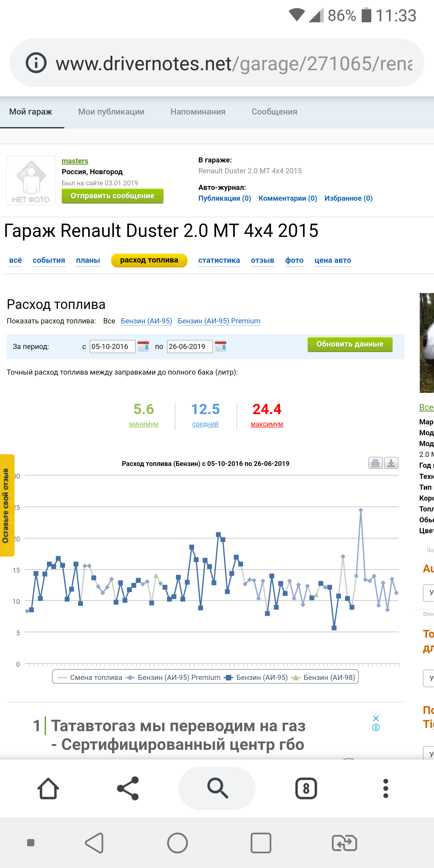Tap the browser address bar URL

click(234, 63)
